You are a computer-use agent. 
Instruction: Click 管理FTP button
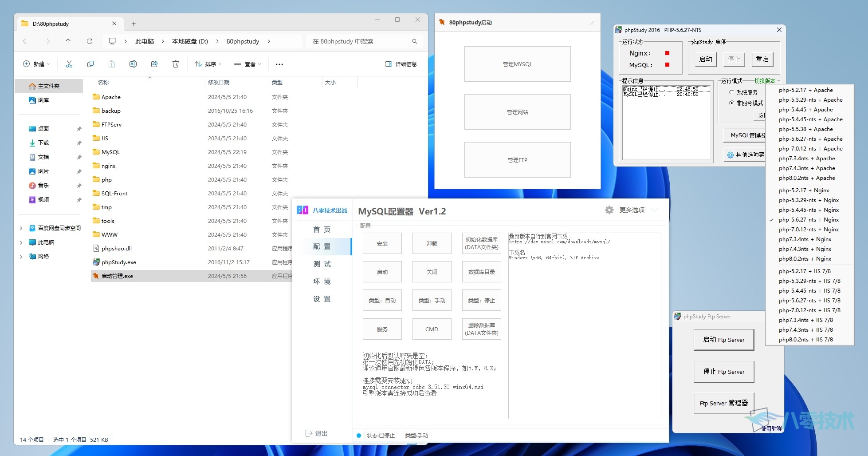tap(518, 160)
